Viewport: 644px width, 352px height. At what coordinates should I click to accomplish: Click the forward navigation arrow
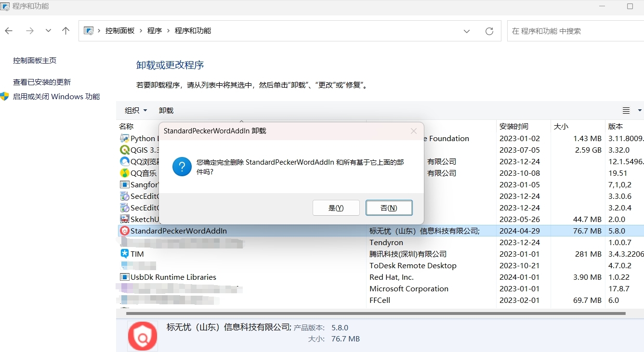click(x=30, y=31)
